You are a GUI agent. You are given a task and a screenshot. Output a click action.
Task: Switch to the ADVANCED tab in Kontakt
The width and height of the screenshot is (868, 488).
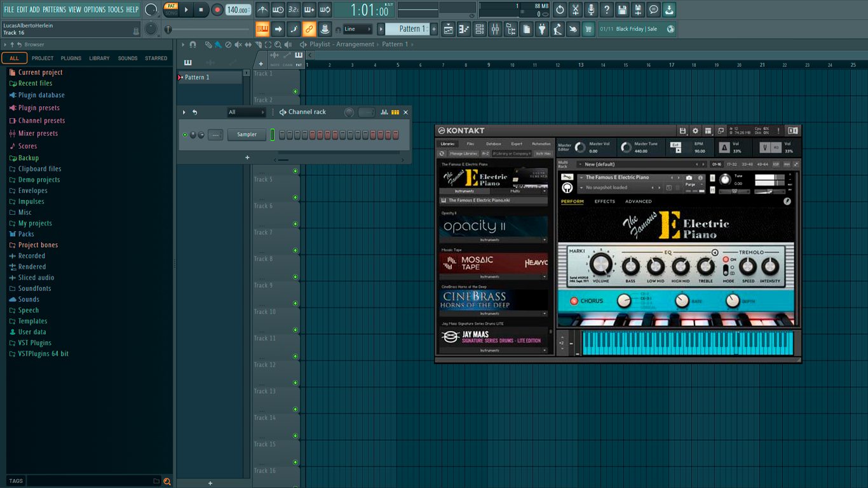[x=638, y=201]
